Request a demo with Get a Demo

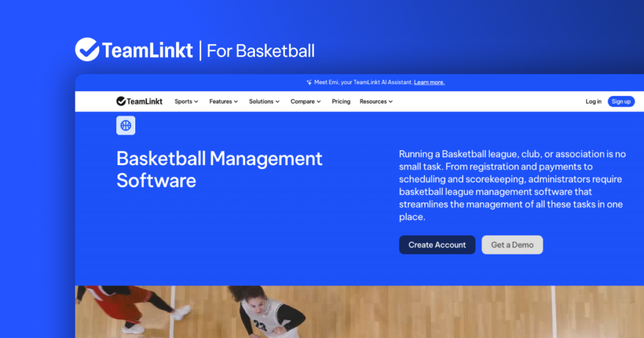tap(512, 245)
